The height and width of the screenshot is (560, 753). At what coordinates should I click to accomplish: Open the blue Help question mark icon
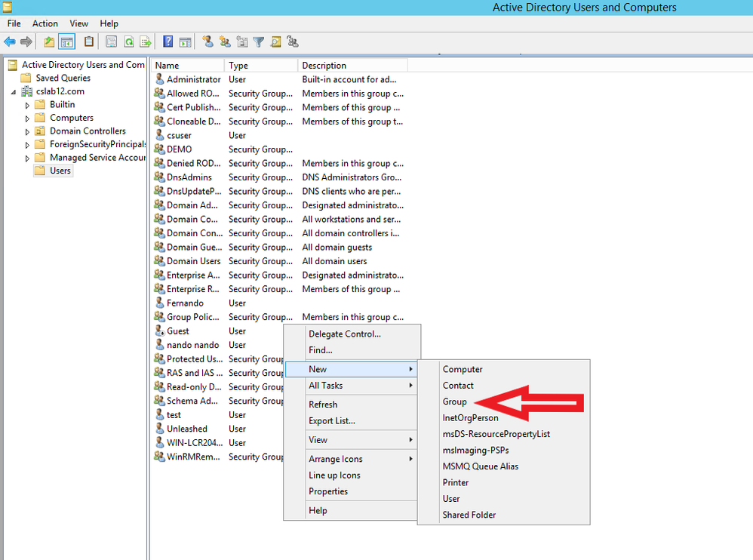[x=168, y=42]
